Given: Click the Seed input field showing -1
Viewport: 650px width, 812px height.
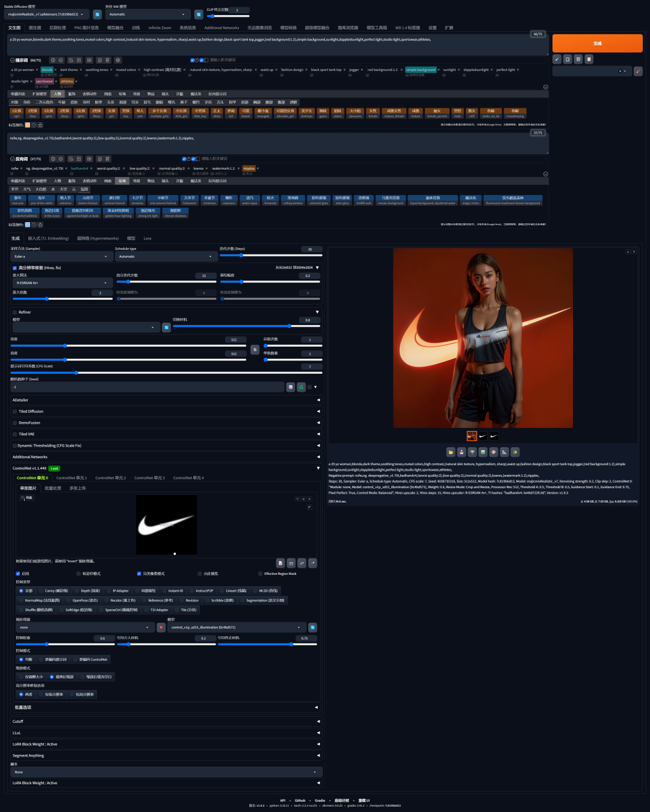Looking at the screenshot, I should coord(147,387).
